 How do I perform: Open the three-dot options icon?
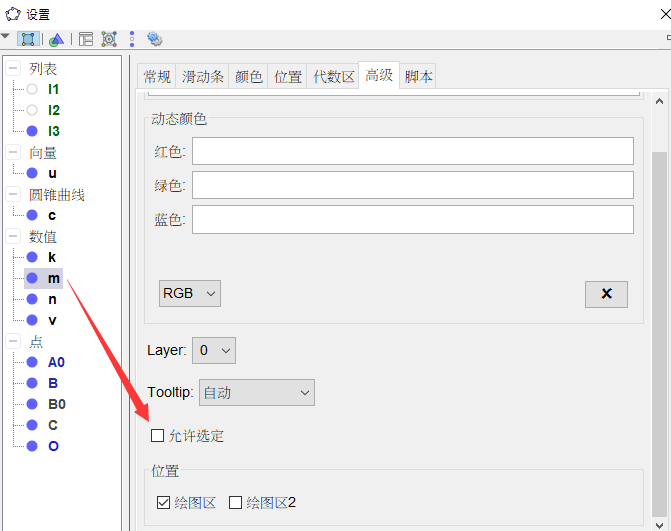tap(132, 39)
